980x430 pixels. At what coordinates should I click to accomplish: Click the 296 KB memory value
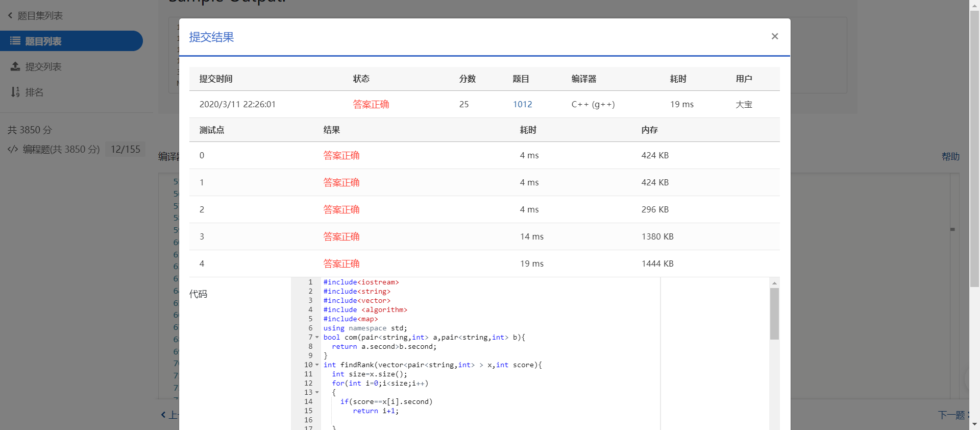click(x=655, y=209)
